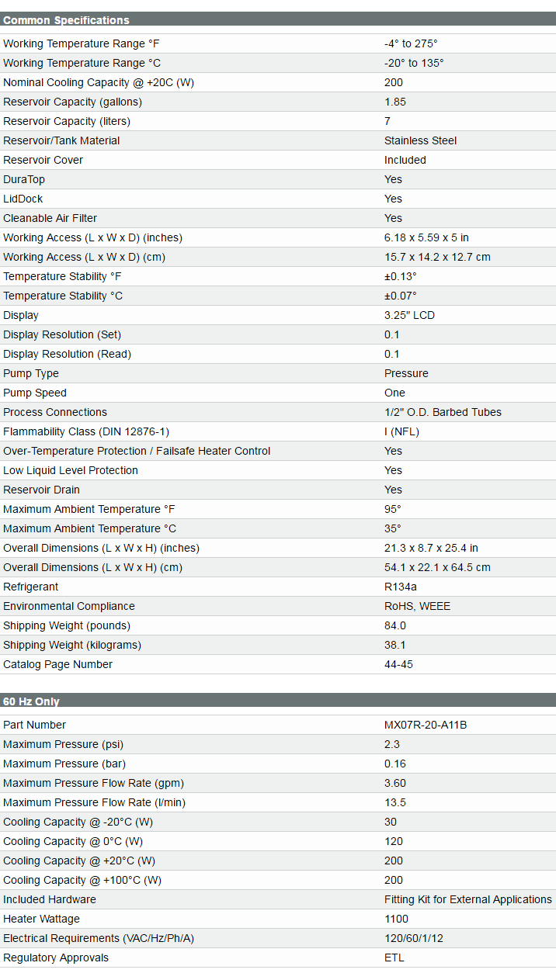
Task: Select the Regulatory Approvals ETL value
Action: [x=394, y=957]
